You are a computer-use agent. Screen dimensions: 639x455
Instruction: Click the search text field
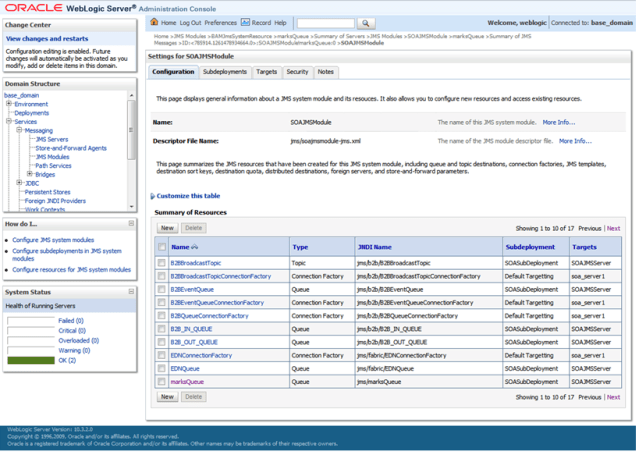(x=324, y=23)
